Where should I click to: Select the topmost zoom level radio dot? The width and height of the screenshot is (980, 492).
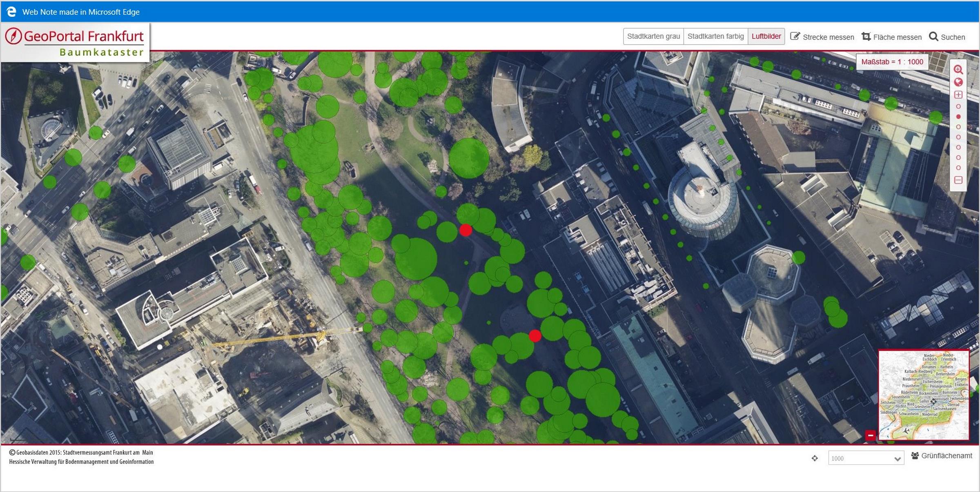pos(958,106)
